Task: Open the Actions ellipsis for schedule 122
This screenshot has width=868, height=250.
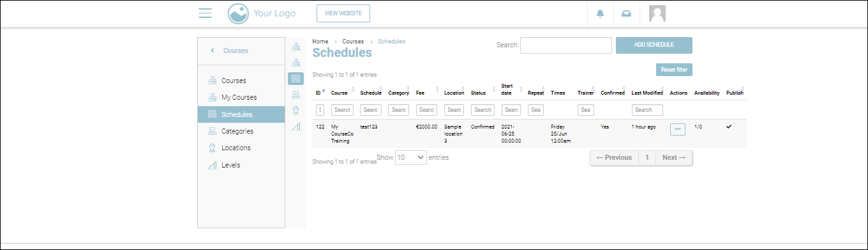Action: point(677,129)
